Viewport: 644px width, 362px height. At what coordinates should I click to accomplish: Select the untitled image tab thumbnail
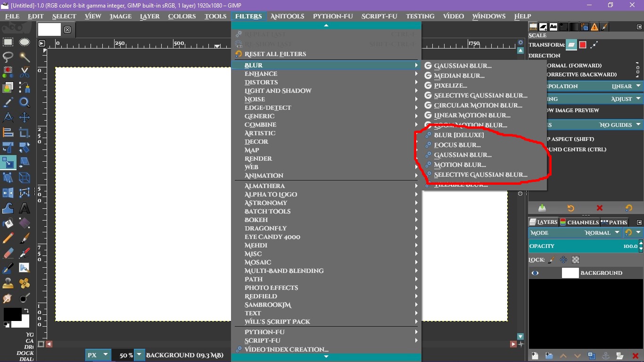pos(50,29)
